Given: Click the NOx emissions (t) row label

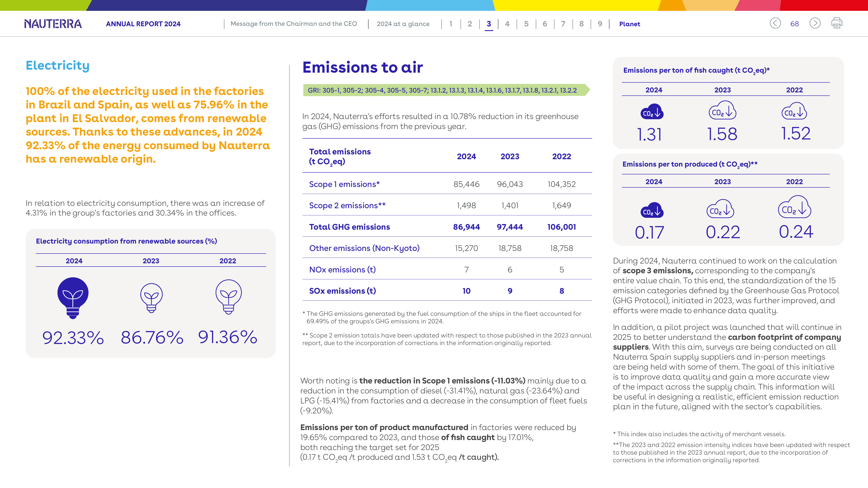Looking at the screenshot, I should coord(342,270).
